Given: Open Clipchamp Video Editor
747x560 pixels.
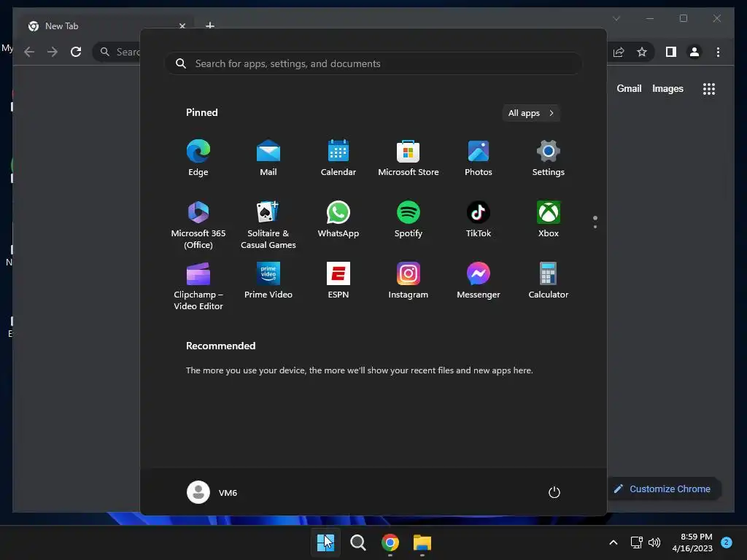Looking at the screenshot, I should coord(198,286).
